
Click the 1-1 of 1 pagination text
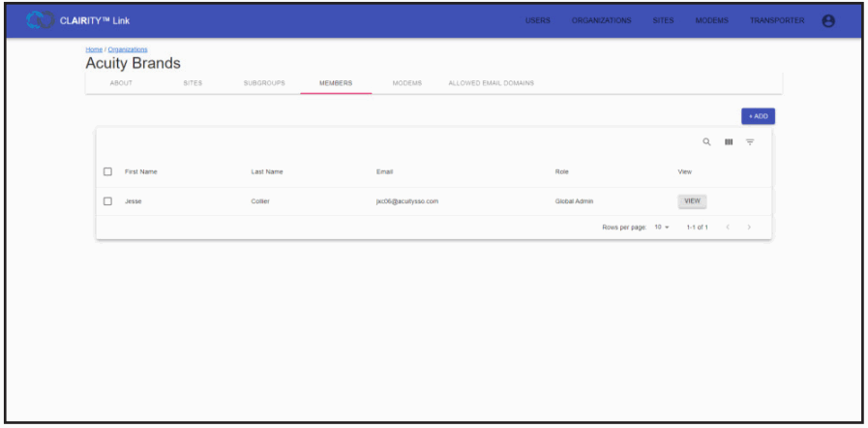698,227
